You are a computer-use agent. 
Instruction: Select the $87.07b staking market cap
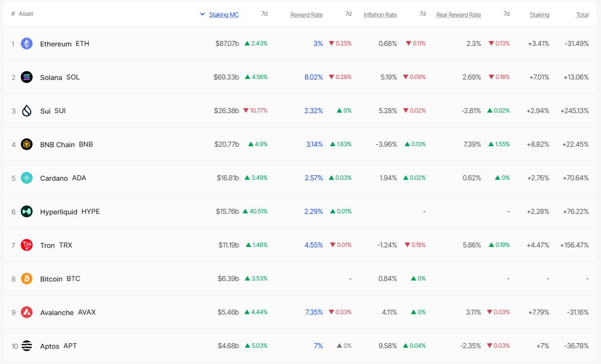(227, 43)
